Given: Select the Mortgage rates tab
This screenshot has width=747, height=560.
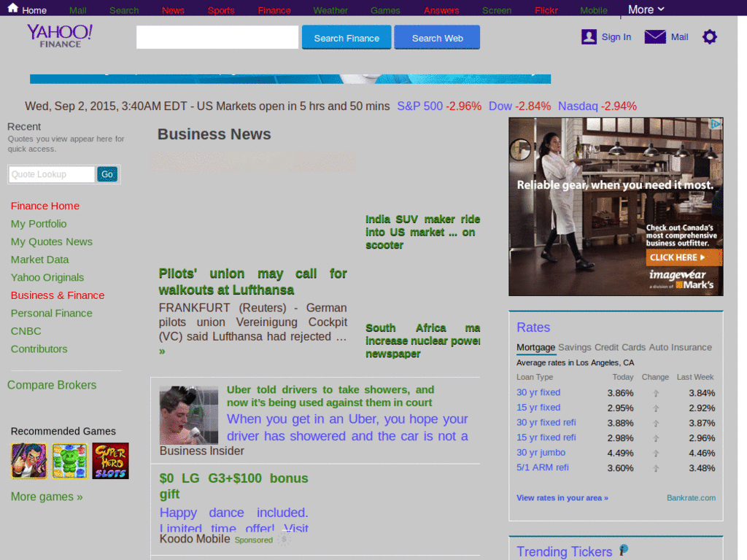Looking at the screenshot, I should 536,347.
